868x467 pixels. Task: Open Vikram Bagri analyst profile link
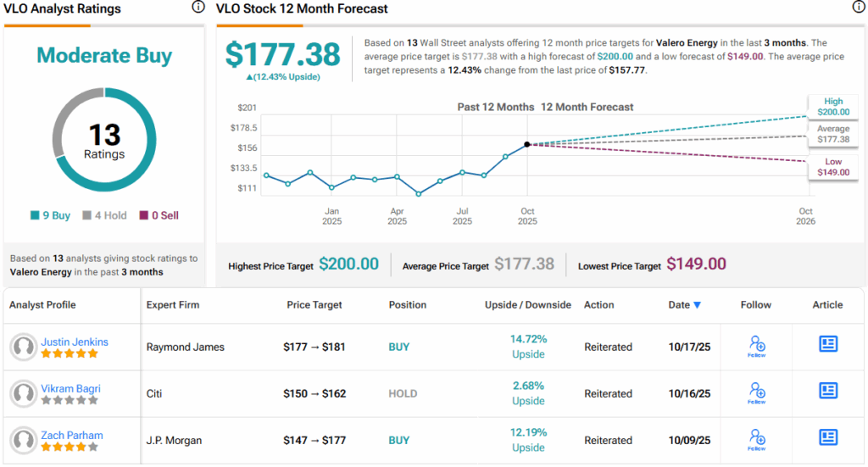pyautogui.click(x=71, y=388)
